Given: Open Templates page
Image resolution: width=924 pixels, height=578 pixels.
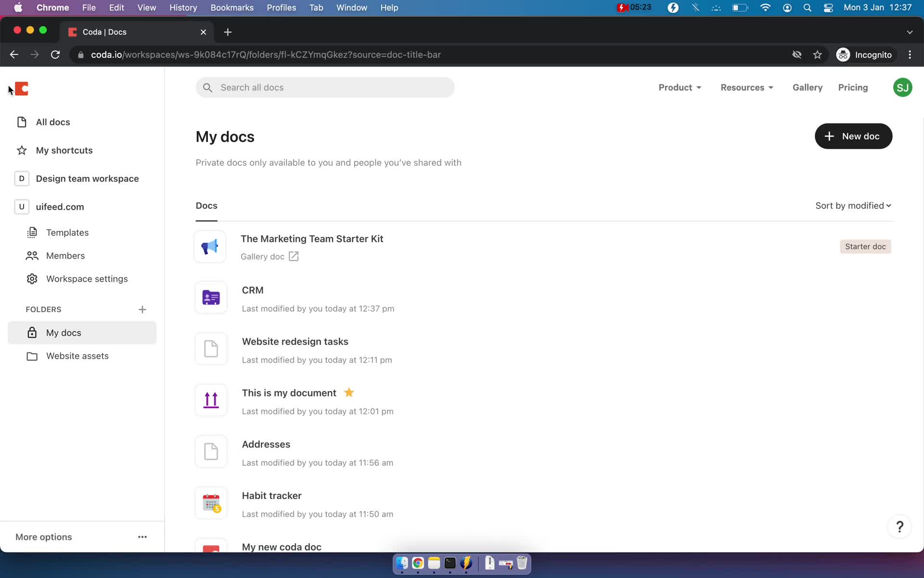Looking at the screenshot, I should pos(67,233).
